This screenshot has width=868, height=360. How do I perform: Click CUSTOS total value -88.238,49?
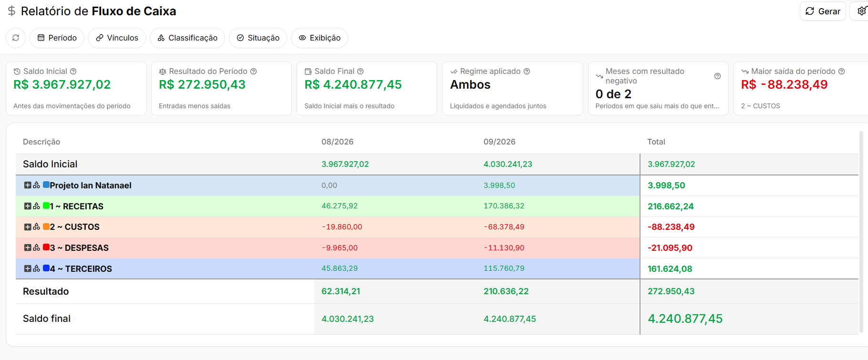(x=671, y=227)
